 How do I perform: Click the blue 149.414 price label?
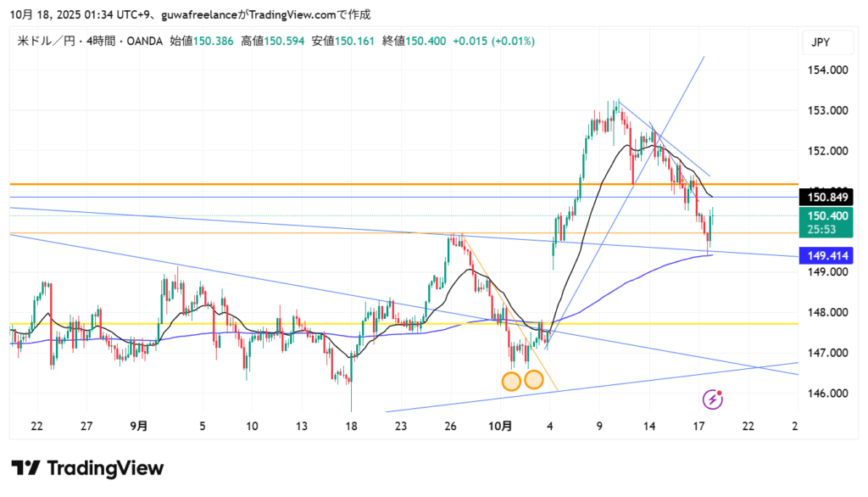826,254
